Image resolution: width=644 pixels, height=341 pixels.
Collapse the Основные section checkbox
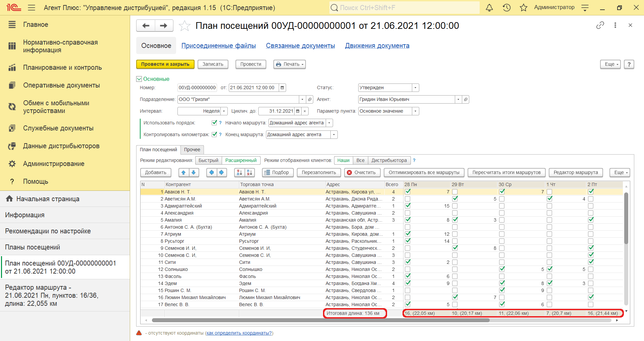coord(139,79)
